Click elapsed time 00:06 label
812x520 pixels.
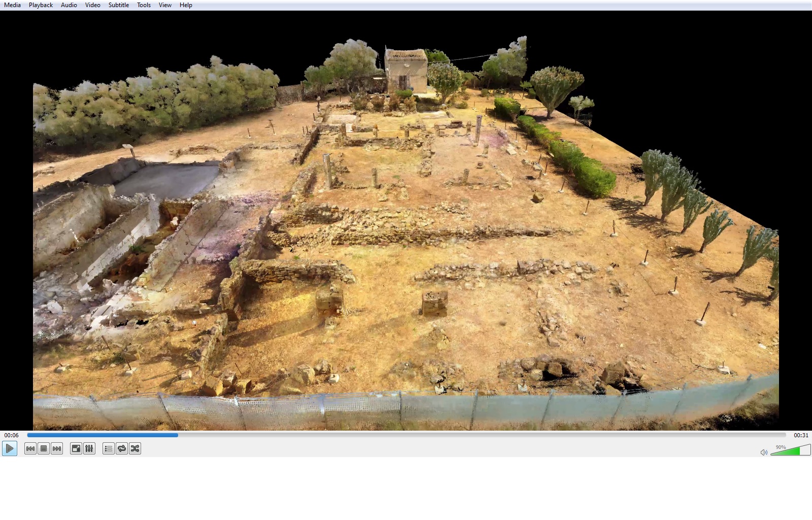pos(11,435)
